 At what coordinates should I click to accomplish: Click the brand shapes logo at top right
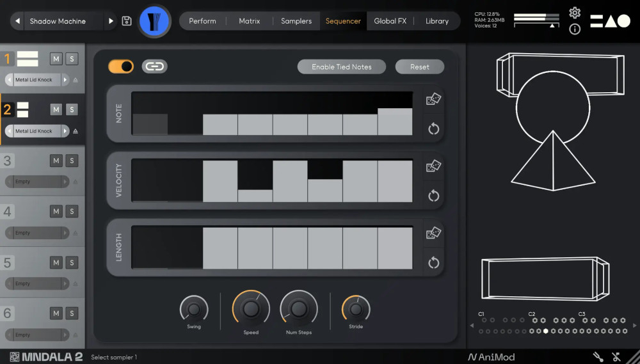tap(611, 21)
